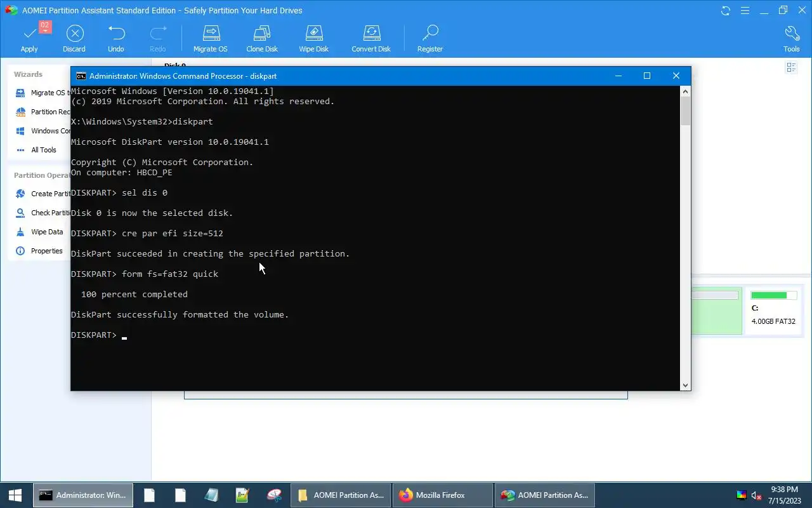Select Migrate OS wizard in sidebar

pyautogui.click(x=43, y=93)
